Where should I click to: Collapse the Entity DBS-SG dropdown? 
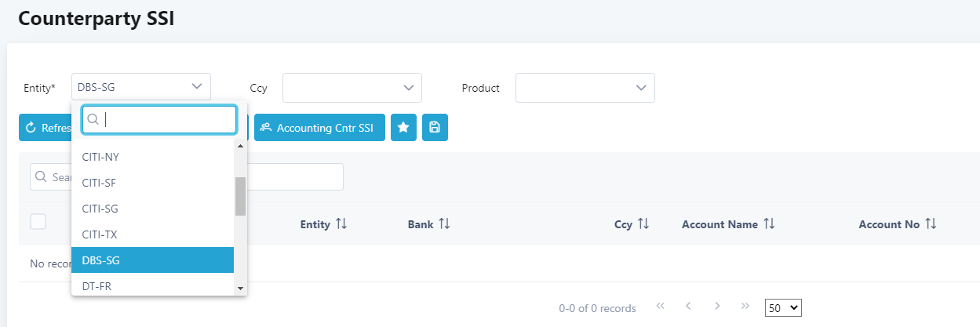point(141,88)
